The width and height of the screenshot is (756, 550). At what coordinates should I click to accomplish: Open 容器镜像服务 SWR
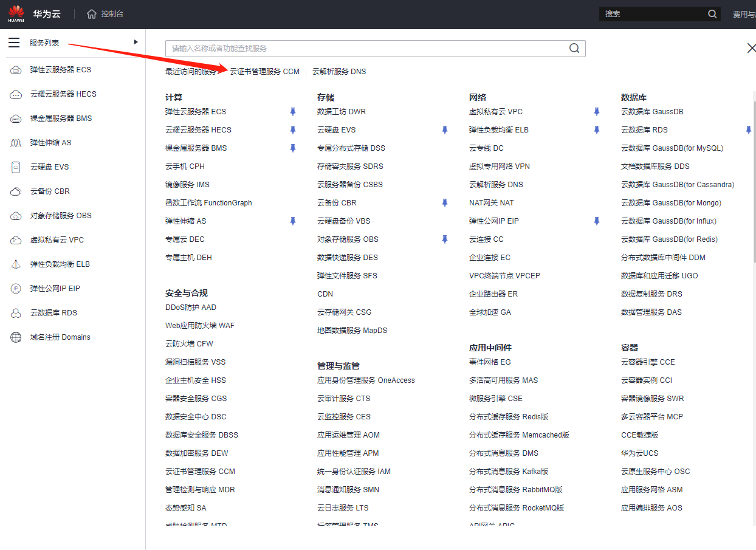tap(652, 399)
